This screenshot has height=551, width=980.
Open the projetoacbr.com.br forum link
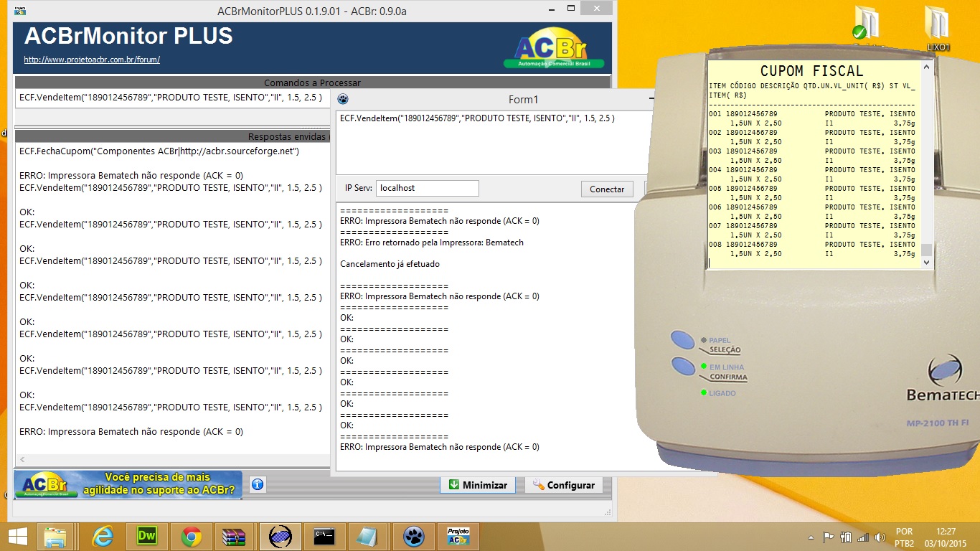click(92, 60)
